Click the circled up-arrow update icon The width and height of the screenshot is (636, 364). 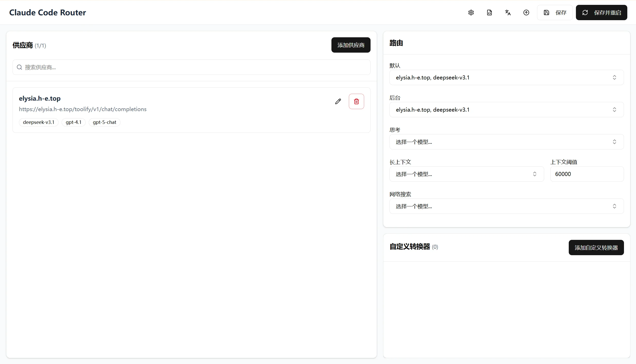(526, 13)
